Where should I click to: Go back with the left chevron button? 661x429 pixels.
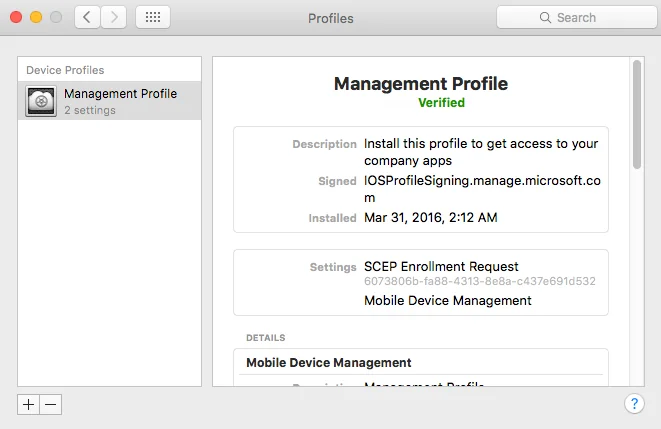(87, 17)
